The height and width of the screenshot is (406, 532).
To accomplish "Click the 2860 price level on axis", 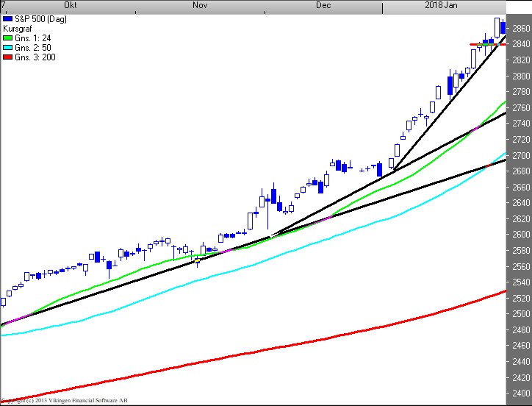I will (521, 29).
